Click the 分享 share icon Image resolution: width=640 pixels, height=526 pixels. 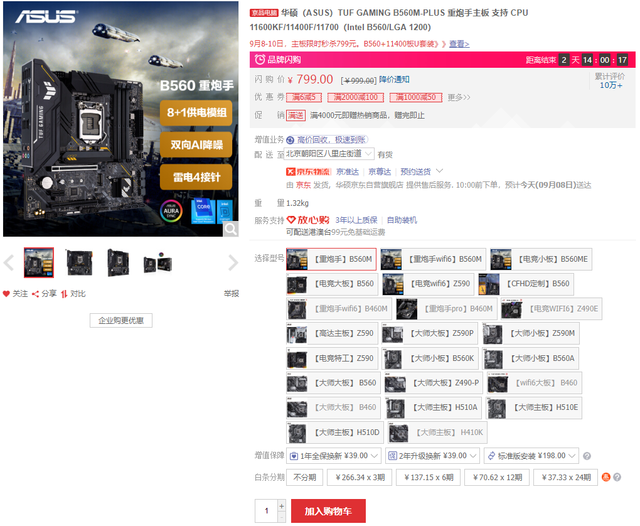(x=36, y=294)
